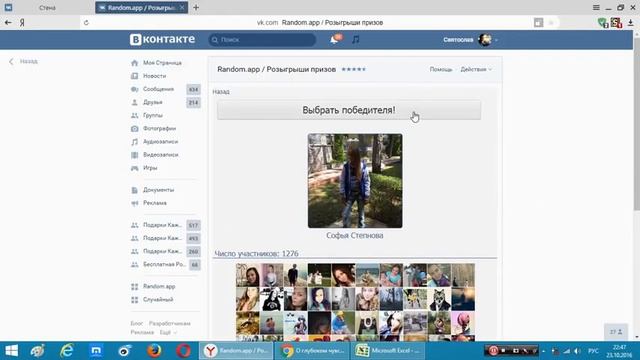Expand the Ещё footer menu
The height and width of the screenshot is (360, 640).
coord(168,332)
